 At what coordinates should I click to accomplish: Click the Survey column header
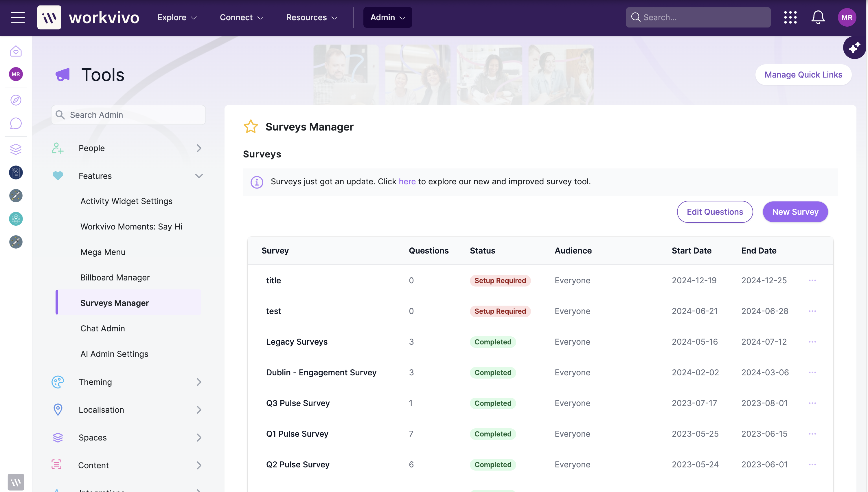pos(275,251)
